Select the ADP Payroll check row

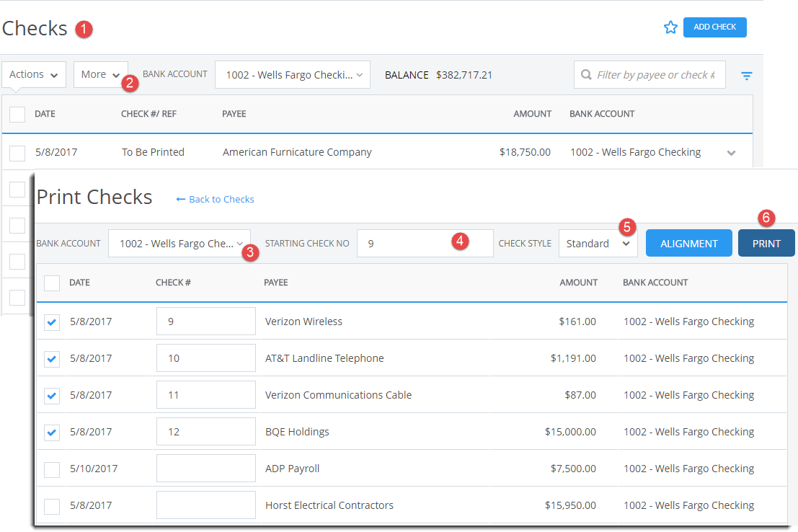tap(51, 469)
